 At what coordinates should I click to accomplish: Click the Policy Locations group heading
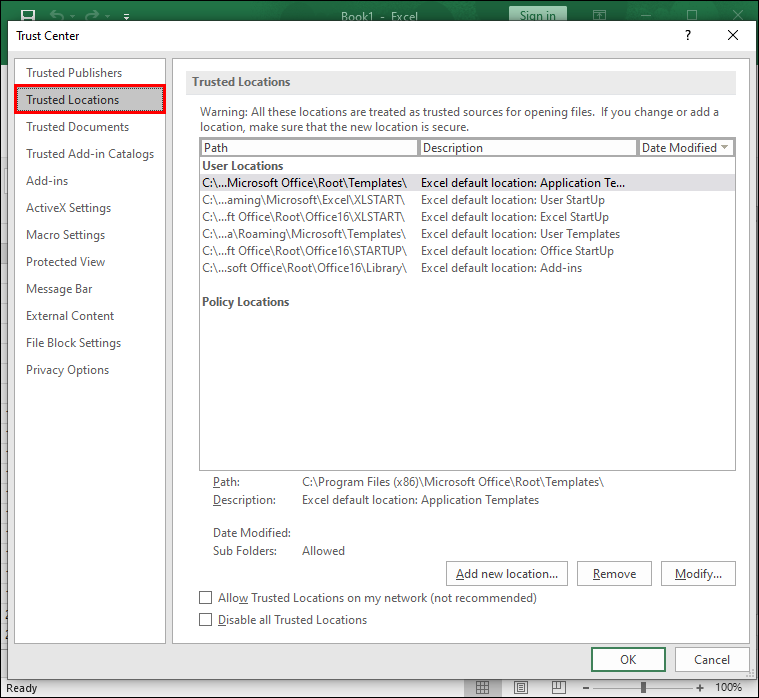[245, 302]
